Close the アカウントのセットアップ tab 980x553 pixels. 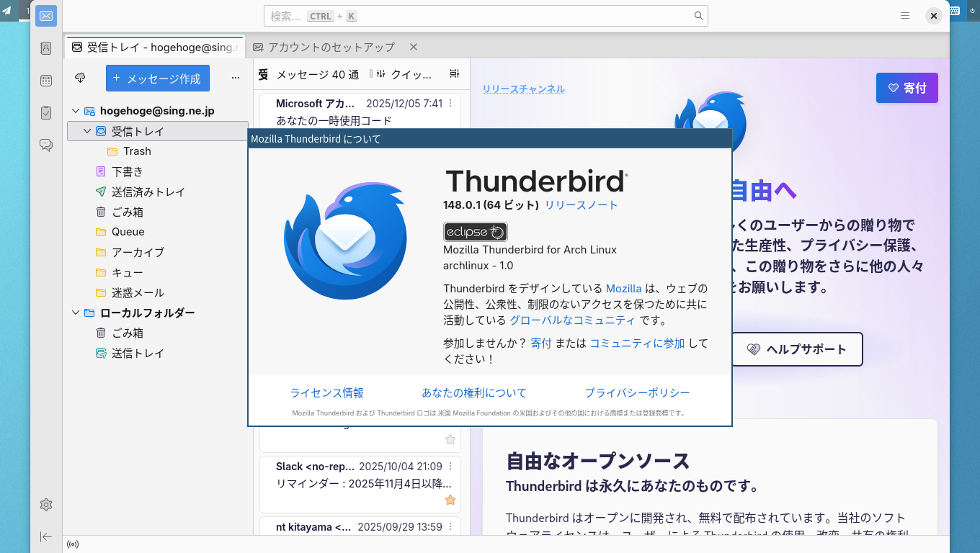[x=414, y=47]
